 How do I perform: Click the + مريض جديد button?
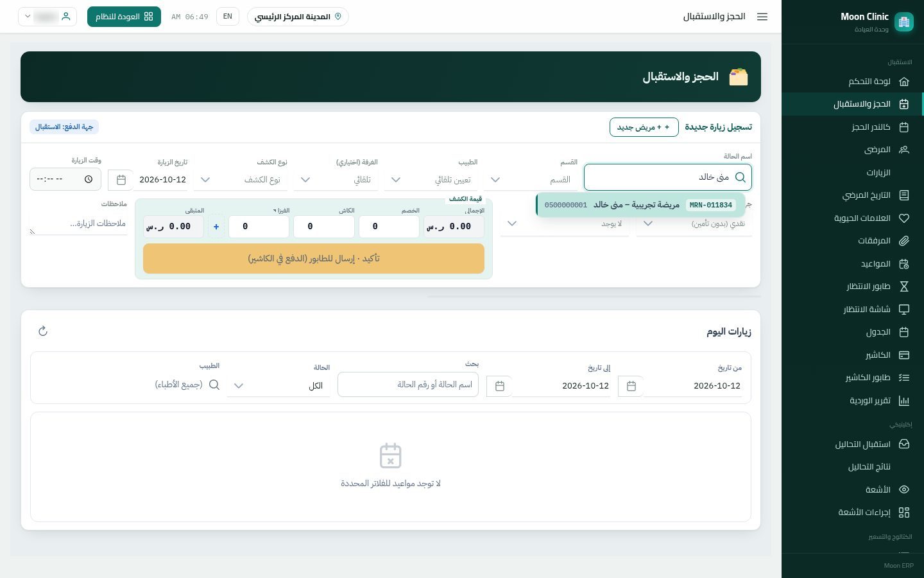click(x=644, y=127)
